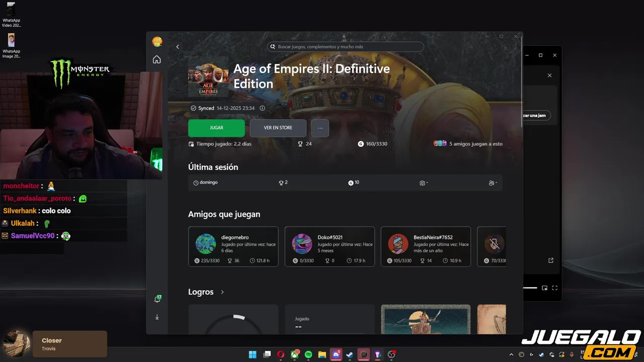Maximize the Spotify window
The width and height of the screenshot is (644, 362).
coord(540,55)
